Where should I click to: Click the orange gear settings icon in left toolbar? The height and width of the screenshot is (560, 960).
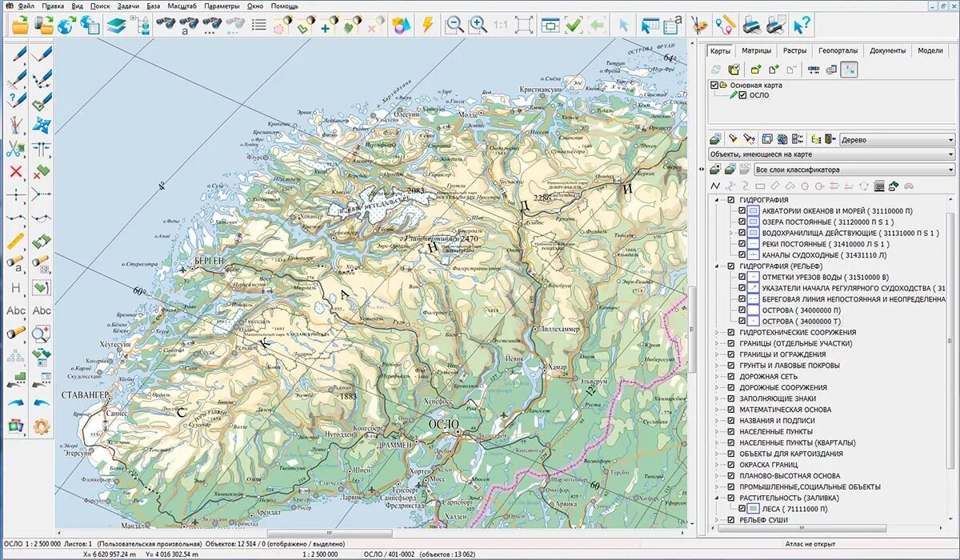42,426
